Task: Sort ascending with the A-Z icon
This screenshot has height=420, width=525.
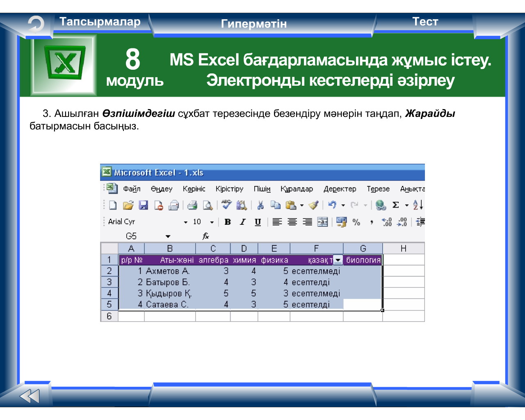Action: (x=418, y=205)
